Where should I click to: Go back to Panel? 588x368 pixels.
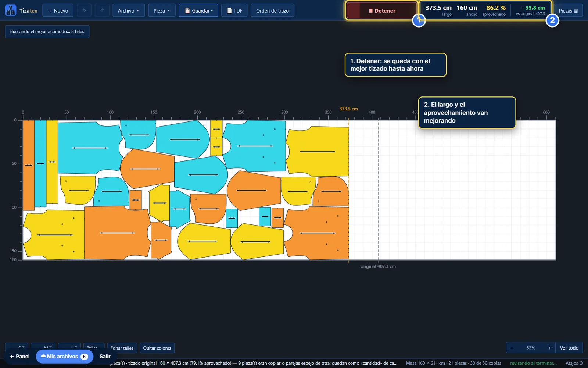20,356
